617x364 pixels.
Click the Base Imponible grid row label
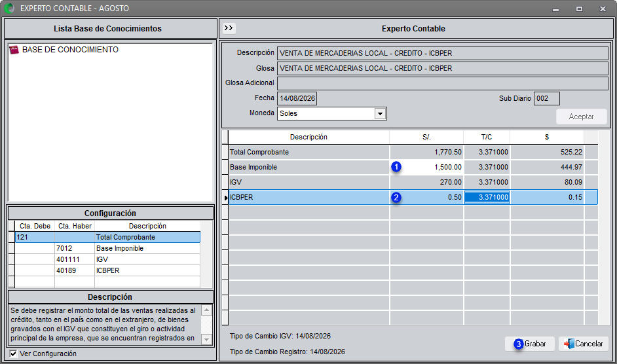253,167
